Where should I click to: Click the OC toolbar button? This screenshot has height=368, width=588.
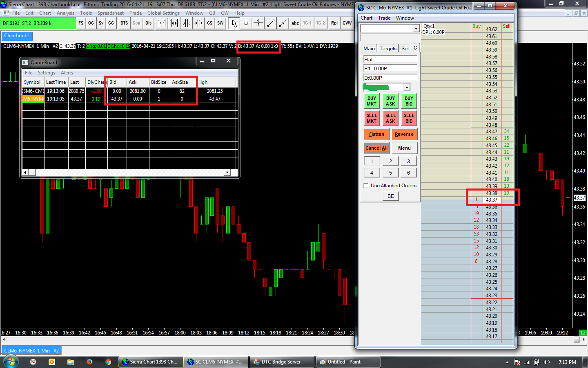pos(91,23)
